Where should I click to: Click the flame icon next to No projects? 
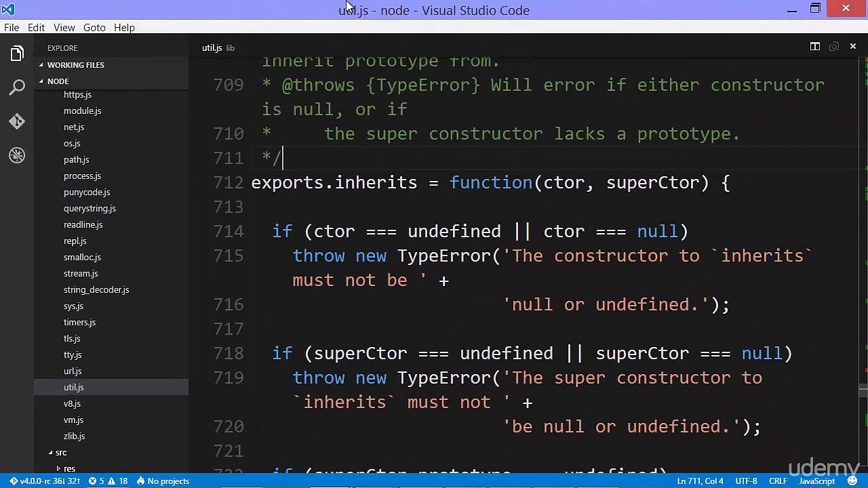pyautogui.click(x=140, y=481)
